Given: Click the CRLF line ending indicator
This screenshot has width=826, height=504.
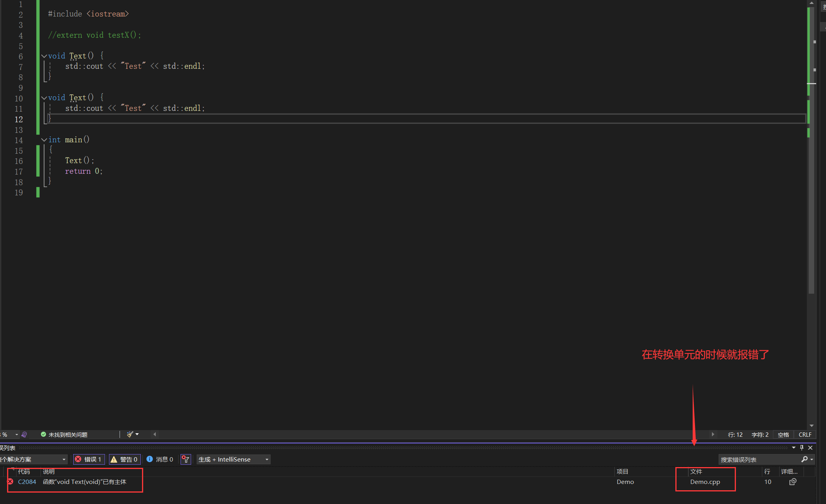Looking at the screenshot, I should [805, 434].
